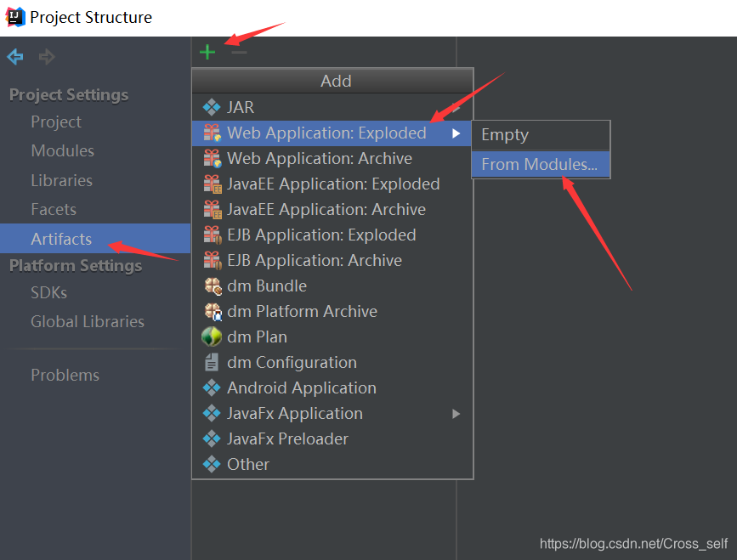Screen dimensions: 737x560
Task: Click the EJB Application: Exploded icon
Action: (x=212, y=235)
